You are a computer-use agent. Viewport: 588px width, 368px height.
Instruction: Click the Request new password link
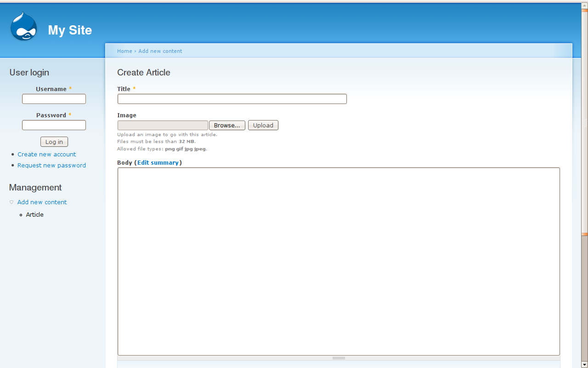[51, 165]
